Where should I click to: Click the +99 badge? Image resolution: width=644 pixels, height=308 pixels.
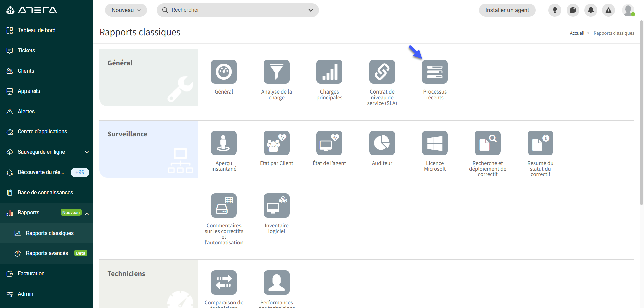tap(80, 172)
